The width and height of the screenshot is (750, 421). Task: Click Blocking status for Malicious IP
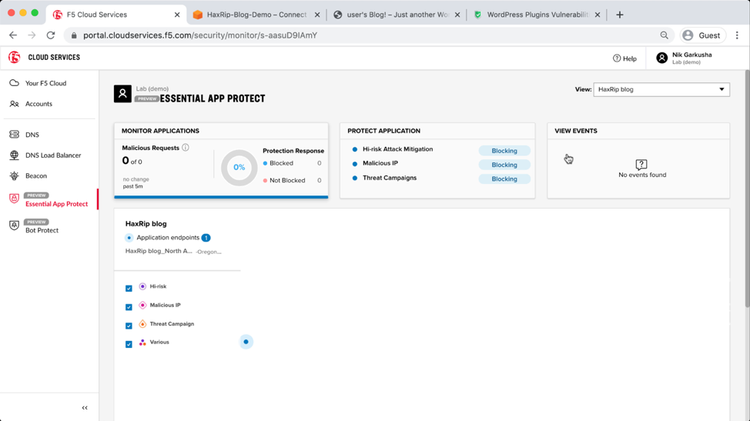click(504, 165)
